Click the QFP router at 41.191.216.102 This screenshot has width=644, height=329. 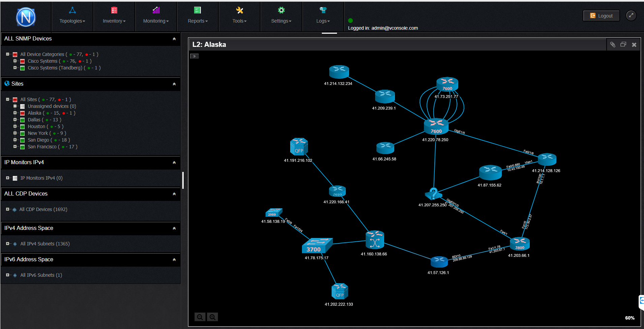[299, 147]
